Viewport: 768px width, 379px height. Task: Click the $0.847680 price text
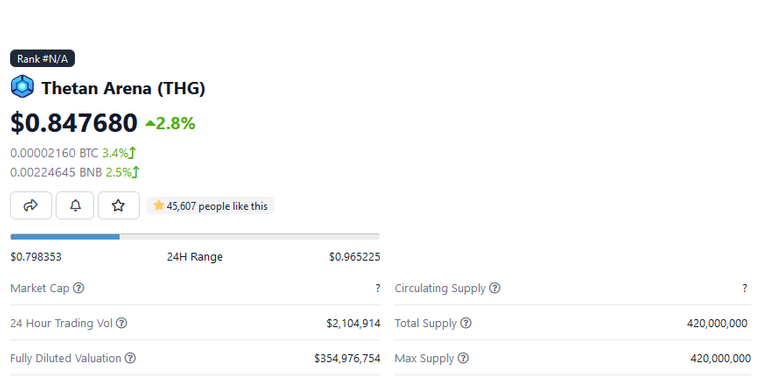coord(74,123)
